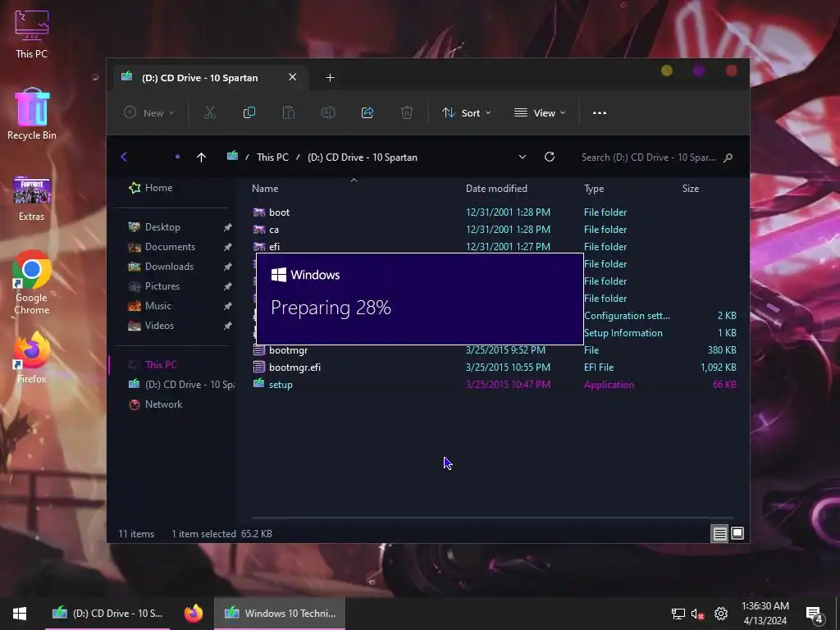Expand address bar history dropdown
This screenshot has height=630, width=840.
click(523, 157)
